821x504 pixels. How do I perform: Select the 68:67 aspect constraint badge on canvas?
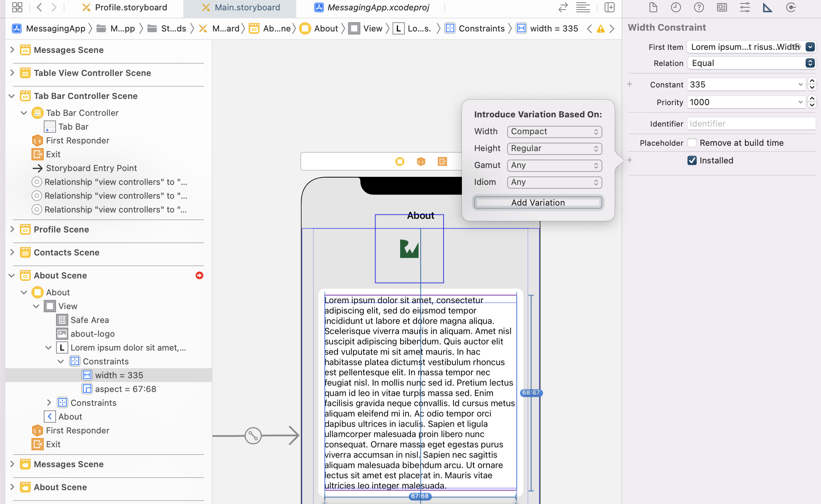tap(531, 393)
